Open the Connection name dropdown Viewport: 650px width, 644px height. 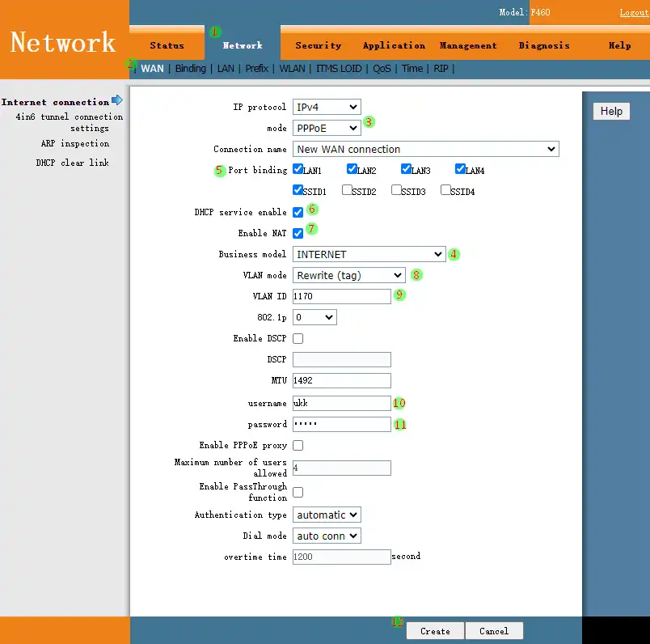[x=425, y=149]
